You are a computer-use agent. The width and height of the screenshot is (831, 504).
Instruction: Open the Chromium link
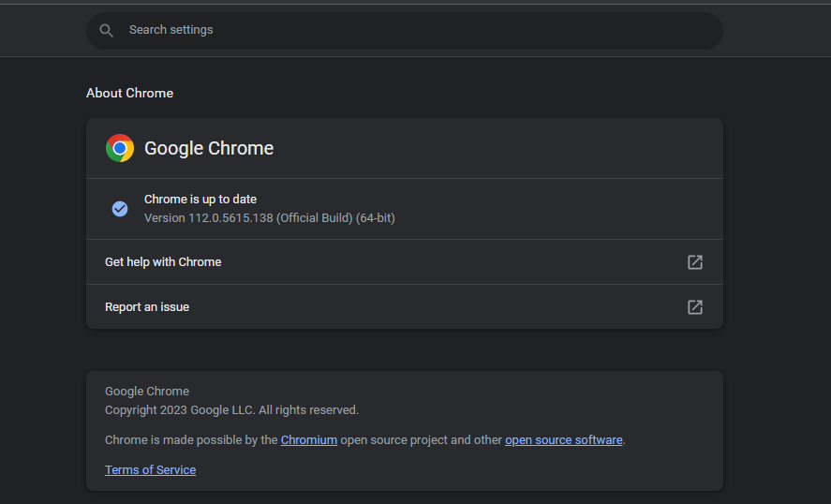pyautogui.click(x=308, y=440)
